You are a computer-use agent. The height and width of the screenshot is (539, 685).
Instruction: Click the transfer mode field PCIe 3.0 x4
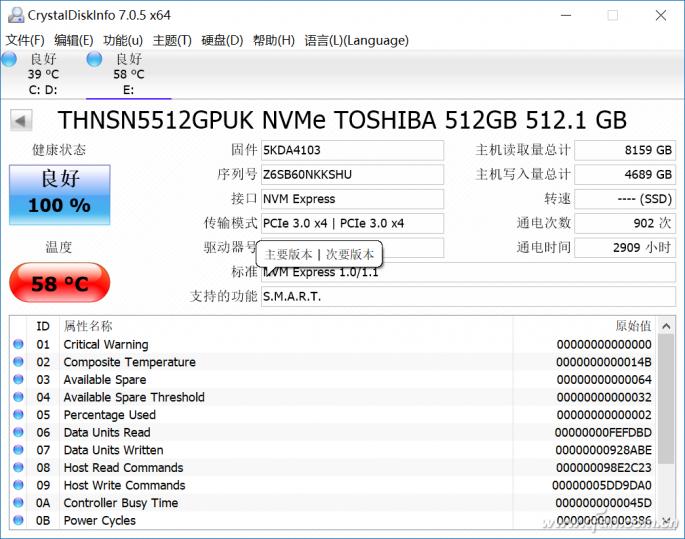pos(352,224)
